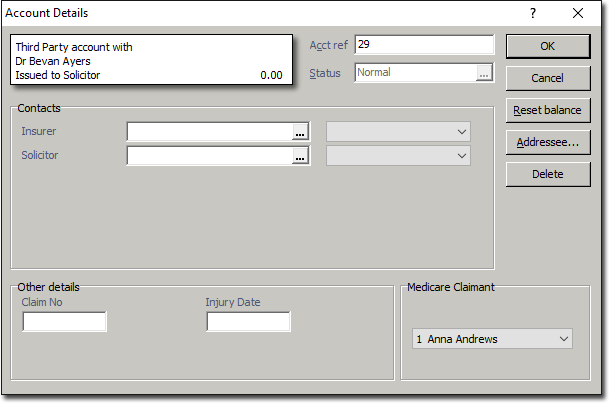Click the Insurer text field
The width and height of the screenshot is (609, 403).
pyautogui.click(x=208, y=131)
